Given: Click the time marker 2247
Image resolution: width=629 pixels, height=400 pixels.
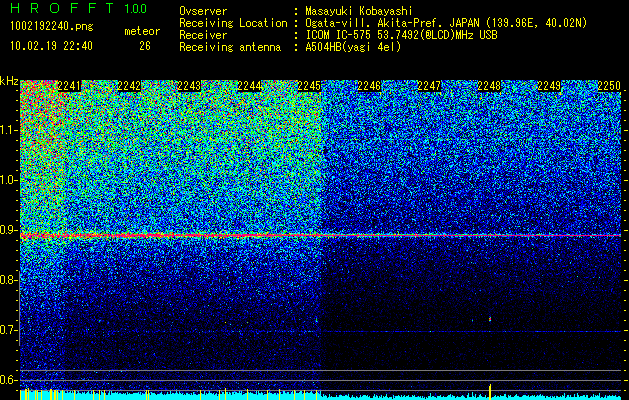Looking at the screenshot, I should 429,86.
